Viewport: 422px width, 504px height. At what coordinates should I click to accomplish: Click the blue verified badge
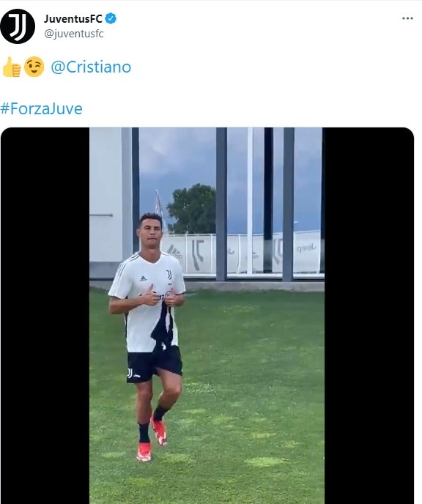pos(111,18)
